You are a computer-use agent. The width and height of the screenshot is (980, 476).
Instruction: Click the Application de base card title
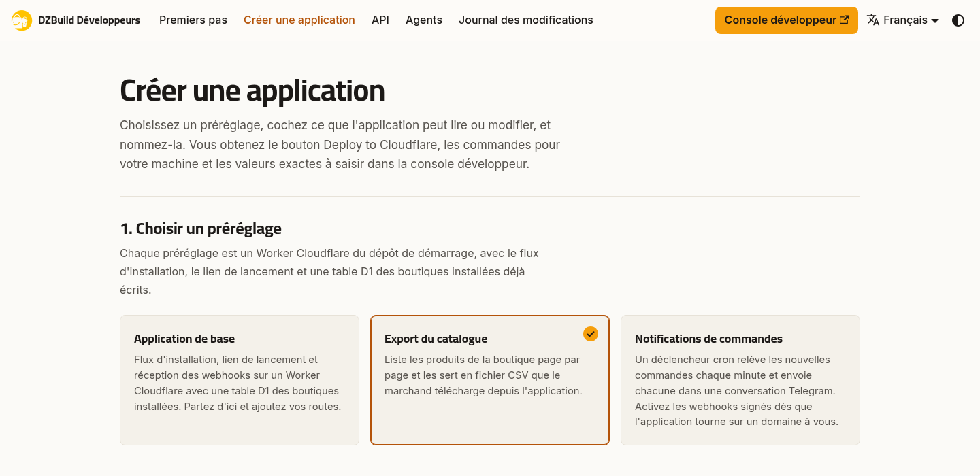(184, 339)
